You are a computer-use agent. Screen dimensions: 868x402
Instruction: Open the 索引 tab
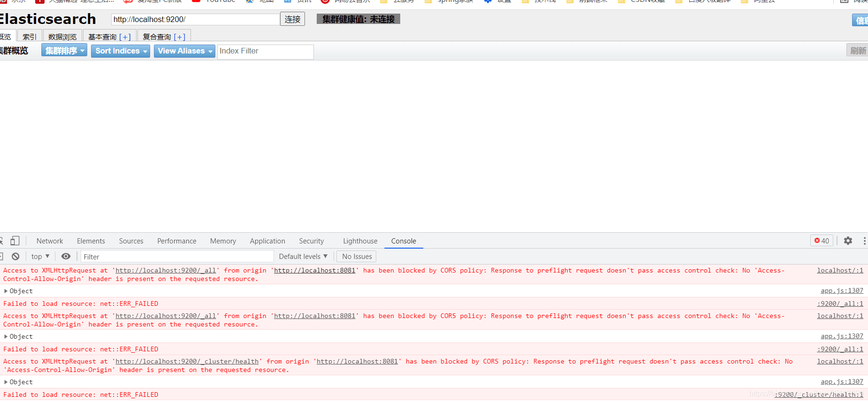pos(30,37)
